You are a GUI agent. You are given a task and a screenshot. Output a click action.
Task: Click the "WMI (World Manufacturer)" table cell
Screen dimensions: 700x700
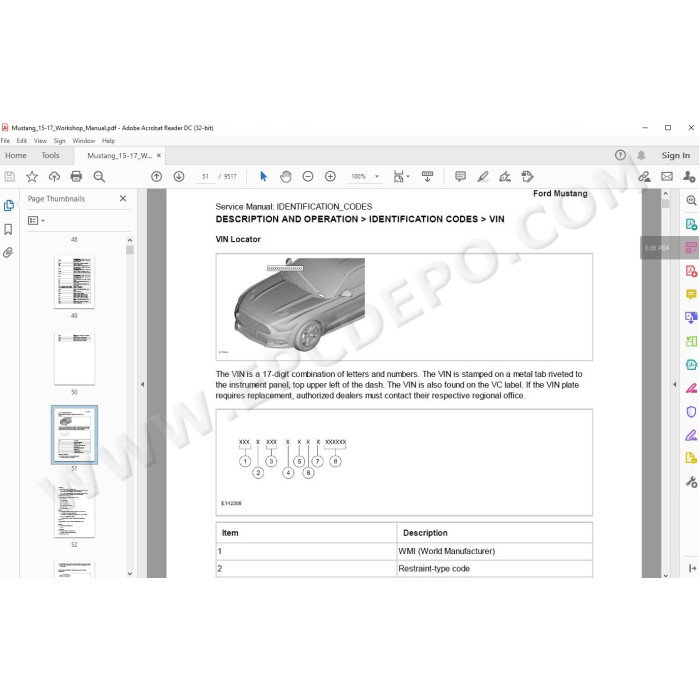(495, 551)
